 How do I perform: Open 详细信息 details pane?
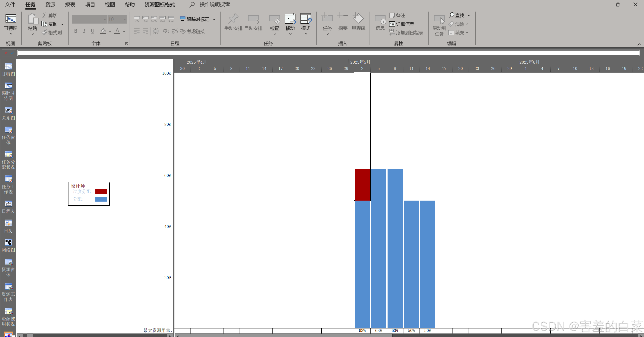402,24
